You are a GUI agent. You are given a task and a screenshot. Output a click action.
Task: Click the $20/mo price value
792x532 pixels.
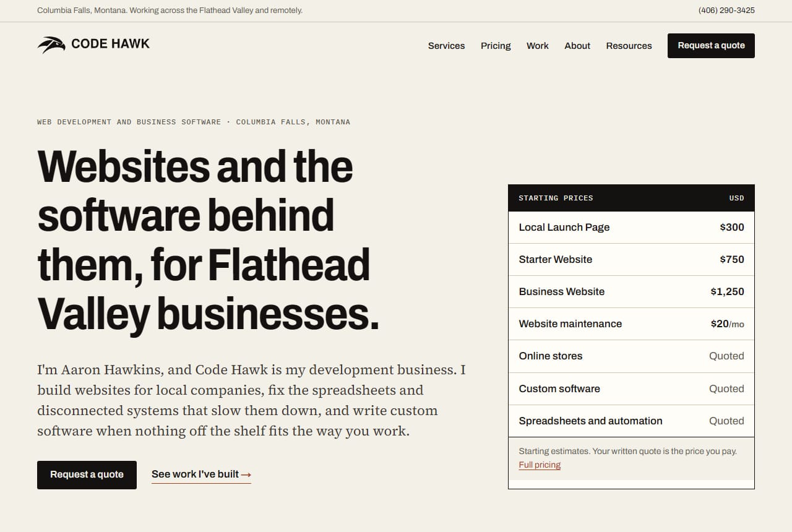pos(727,324)
